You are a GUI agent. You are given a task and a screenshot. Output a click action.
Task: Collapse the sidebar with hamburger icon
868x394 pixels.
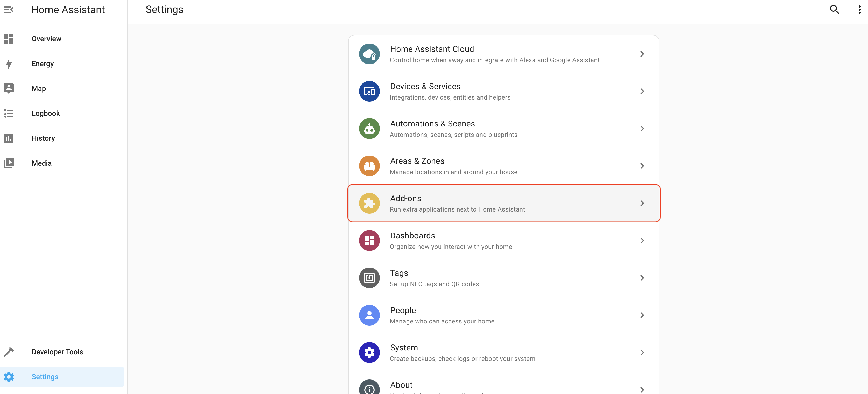[x=9, y=10]
